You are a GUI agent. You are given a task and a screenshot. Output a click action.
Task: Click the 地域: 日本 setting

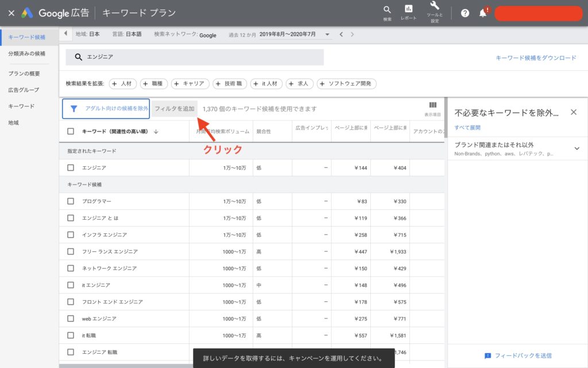[x=88, y=34]
